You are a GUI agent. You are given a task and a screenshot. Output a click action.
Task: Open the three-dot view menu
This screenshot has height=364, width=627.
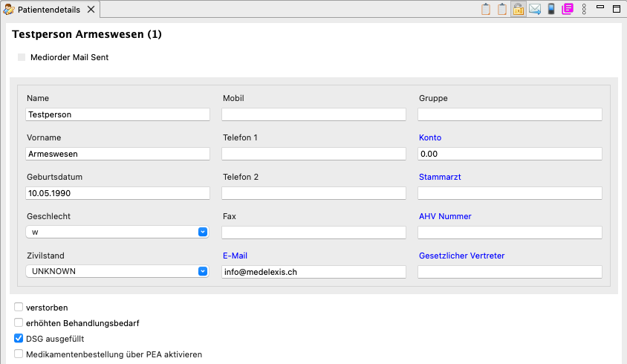[584, 10]
